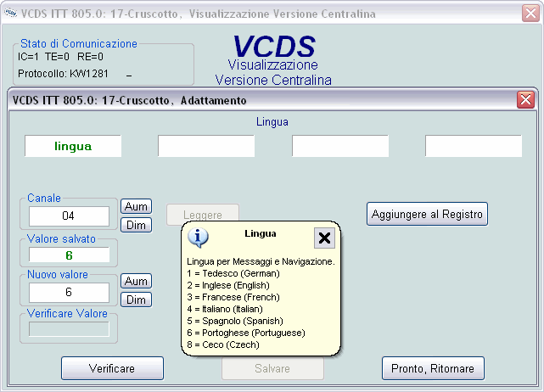
Task: Click the large VCDS logo text
Action: click(x=274, y=47)
